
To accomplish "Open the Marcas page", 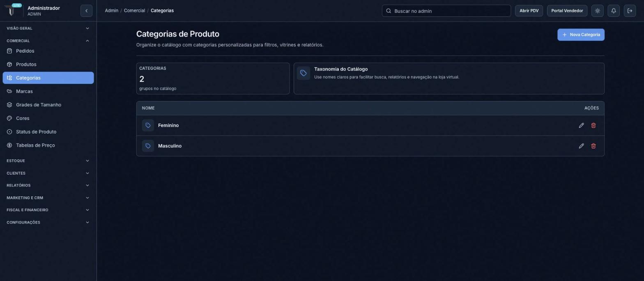I will [48, 91].
